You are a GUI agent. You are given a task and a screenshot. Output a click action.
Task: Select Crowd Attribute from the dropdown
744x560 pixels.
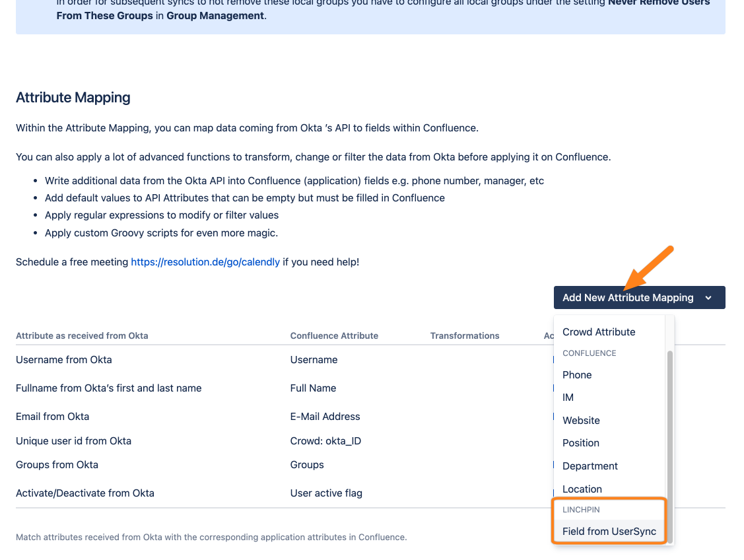(599, 332)
